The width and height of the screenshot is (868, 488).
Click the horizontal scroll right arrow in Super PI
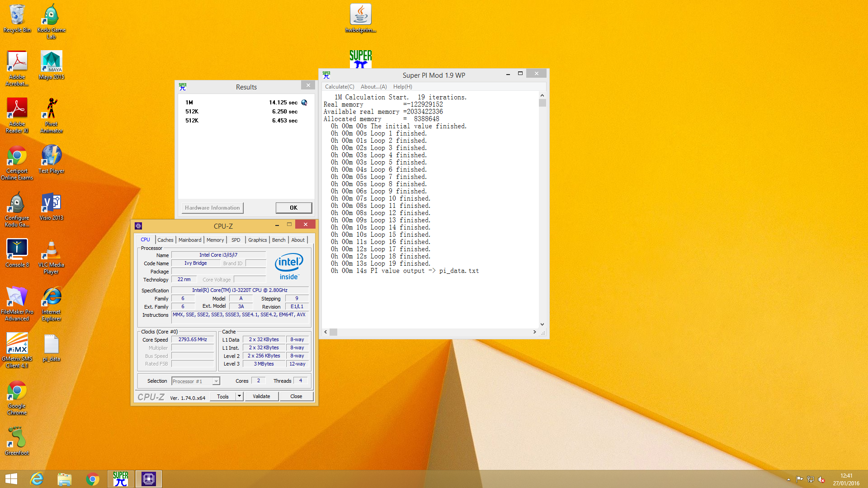coord(535,332)
